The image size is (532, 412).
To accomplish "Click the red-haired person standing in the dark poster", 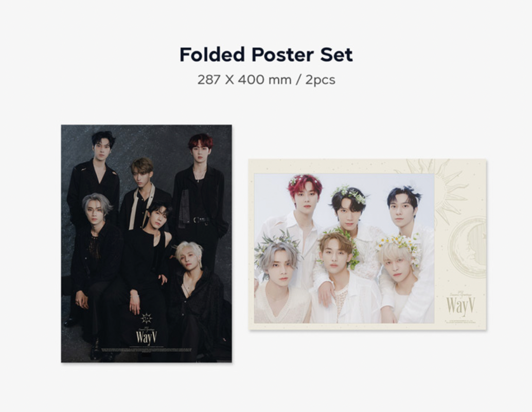I will point(200,190).
